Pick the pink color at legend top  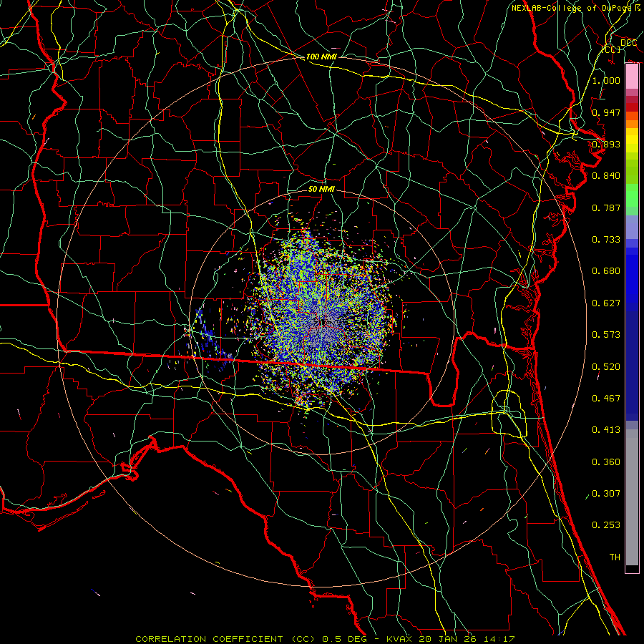(x=632, y=76)
